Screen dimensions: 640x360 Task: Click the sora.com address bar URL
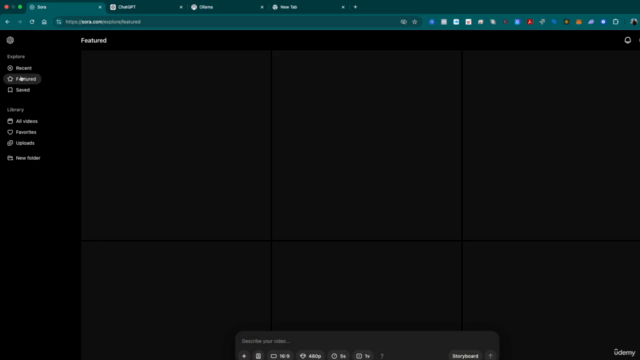(103, 22)
